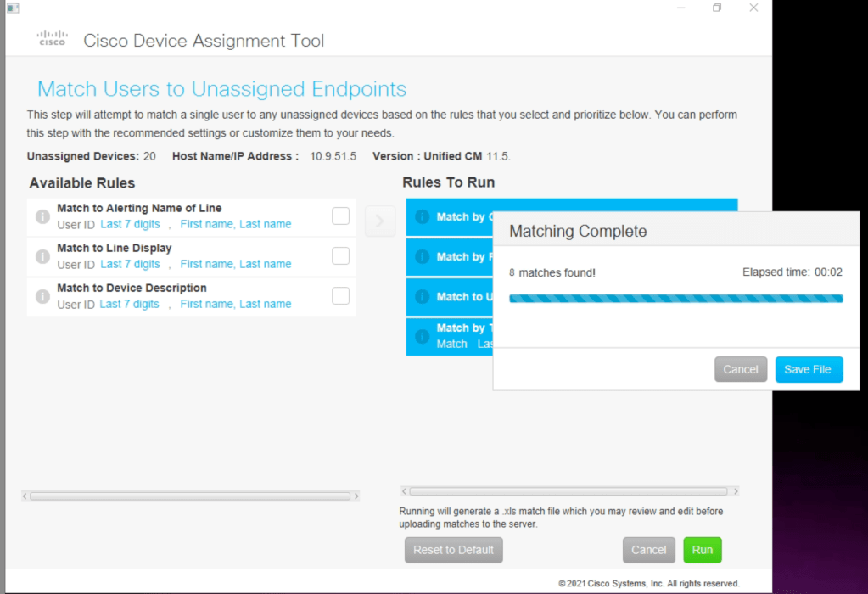Click info icon of second Rules To Run entry
868x594 pixels.
pos(422,257)
